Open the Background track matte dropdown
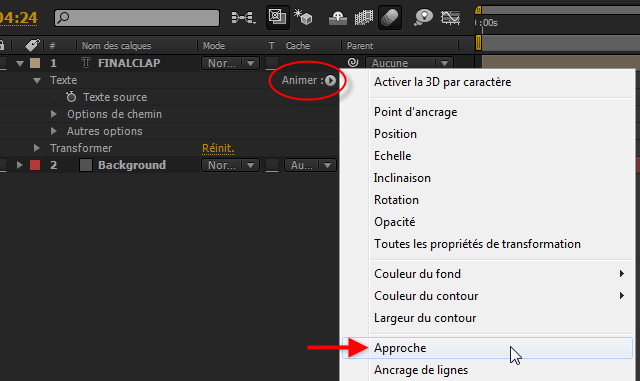The image size is (640, 381). [x=310, y=165]
